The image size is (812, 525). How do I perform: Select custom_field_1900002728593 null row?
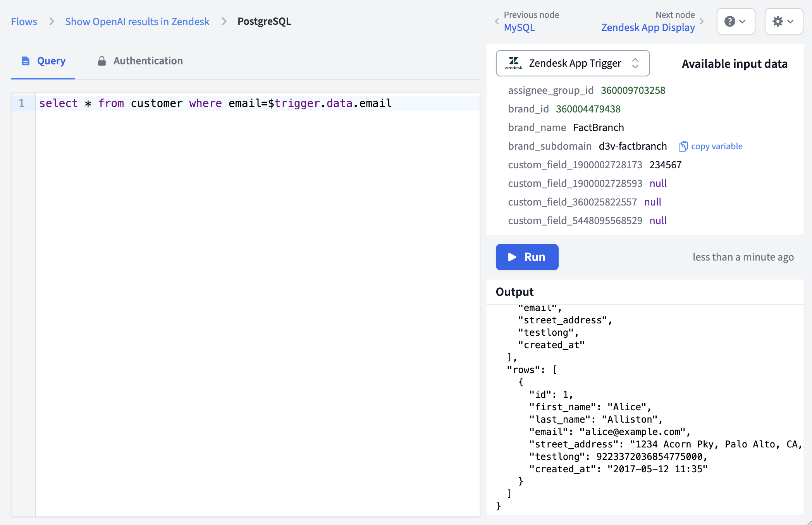587,183
